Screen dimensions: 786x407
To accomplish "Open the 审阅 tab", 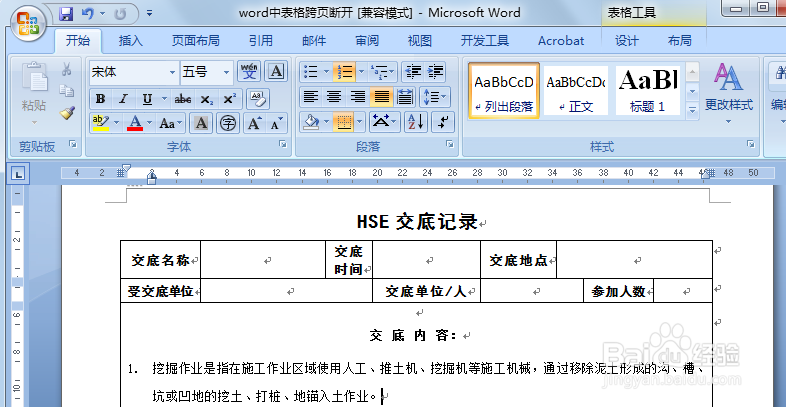I will (x=367, y=41).
